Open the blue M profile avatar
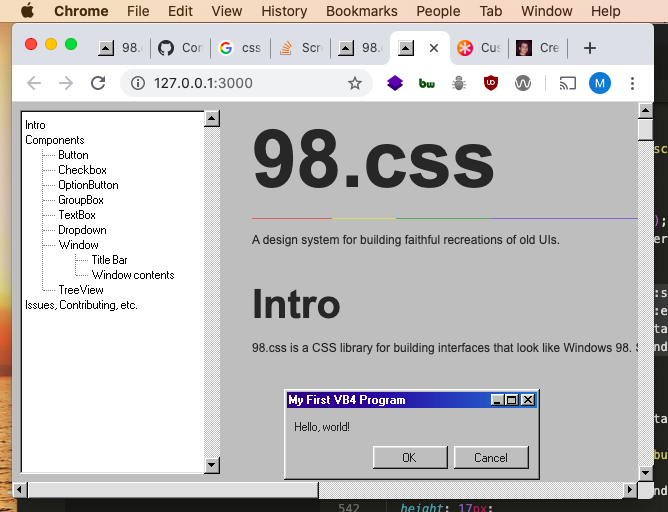The height and width of the screenshot is (512, 668). (600, 83)
